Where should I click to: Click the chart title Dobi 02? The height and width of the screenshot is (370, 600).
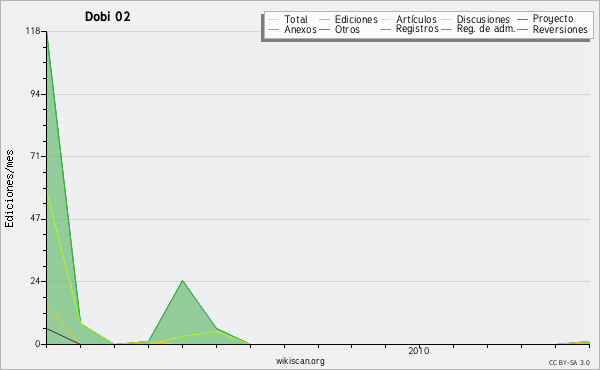(108, 17)
